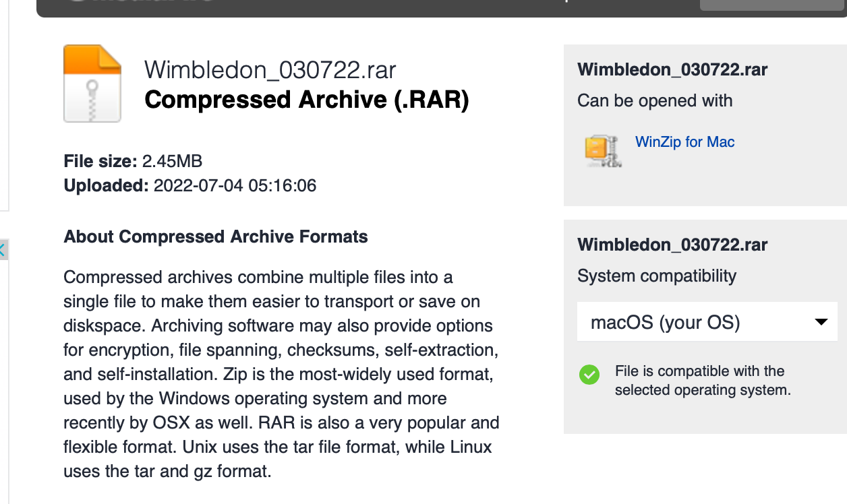The height and width of the screenshot is (504, 847).
Task: Click the green compatibility checkmark icon
Action: point(589,375)
